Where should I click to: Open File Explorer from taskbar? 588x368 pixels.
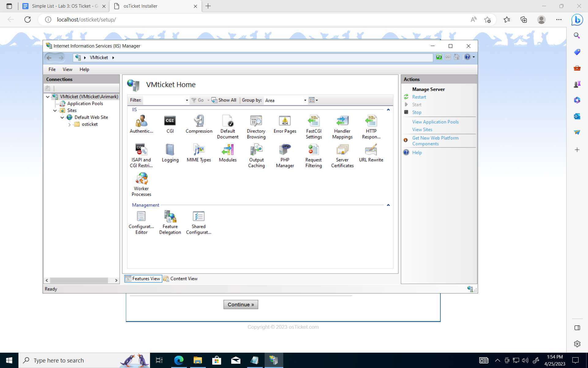pyautogui.click(x=198, y=360)
